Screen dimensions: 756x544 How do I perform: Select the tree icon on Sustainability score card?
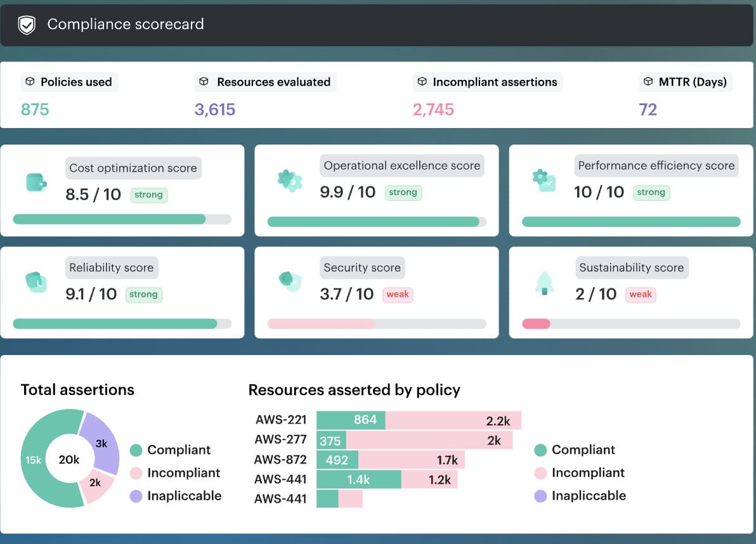[x=544, y=282]
